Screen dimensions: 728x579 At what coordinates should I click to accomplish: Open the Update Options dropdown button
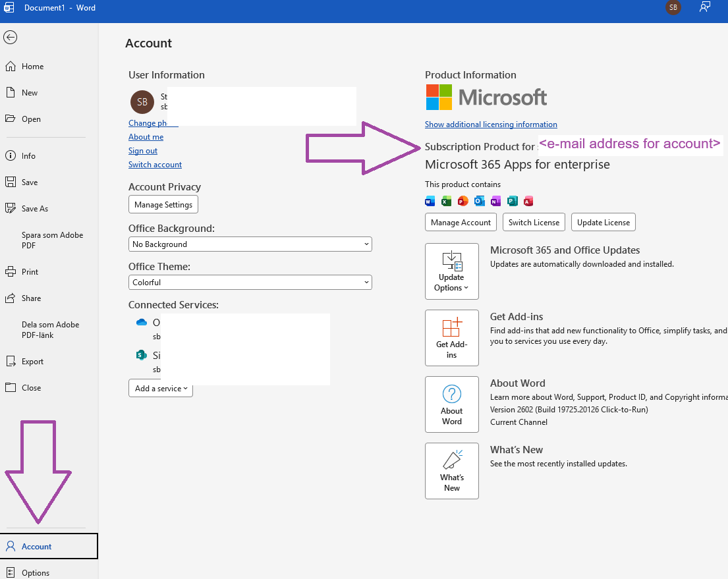pyautogui.click(x=452, y=271)
